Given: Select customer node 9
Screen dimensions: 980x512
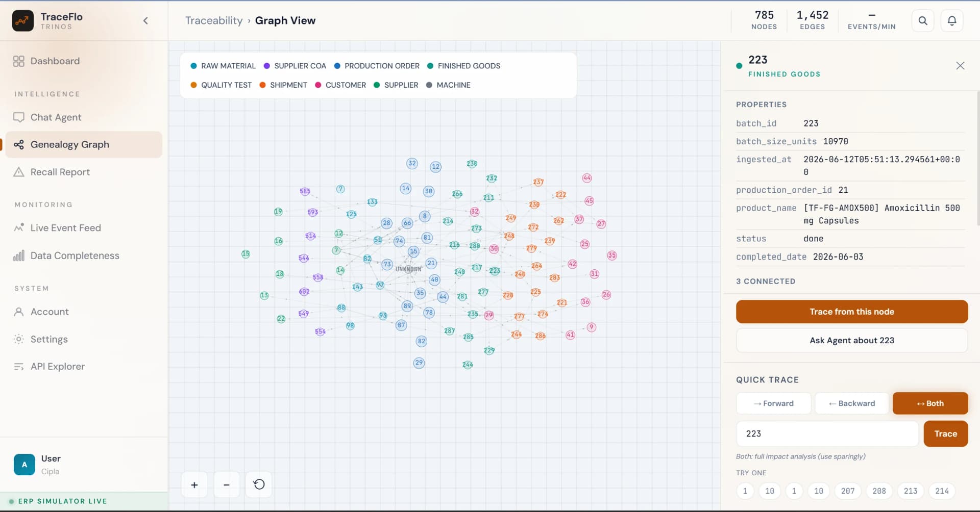Looking at the screenshot, I should click(x=592, y=327).
